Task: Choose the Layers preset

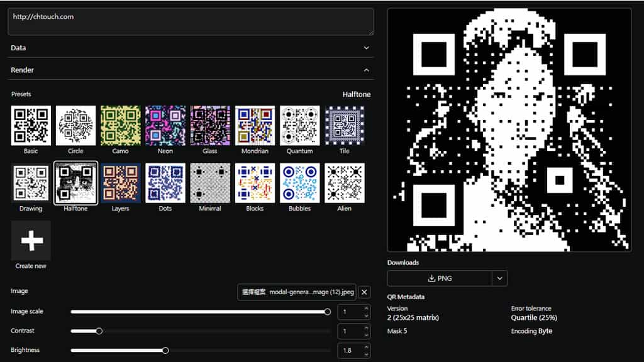Action: pos(120,183)
